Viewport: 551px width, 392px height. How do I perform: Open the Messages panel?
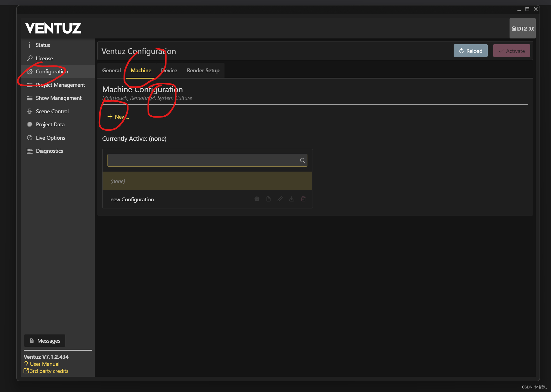45,341
